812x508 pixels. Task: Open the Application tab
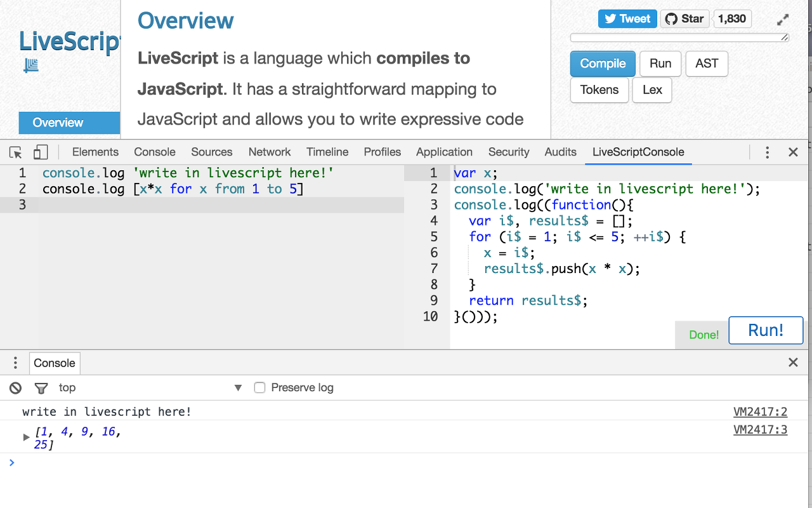pyautogui.click(x=444, y=152)
